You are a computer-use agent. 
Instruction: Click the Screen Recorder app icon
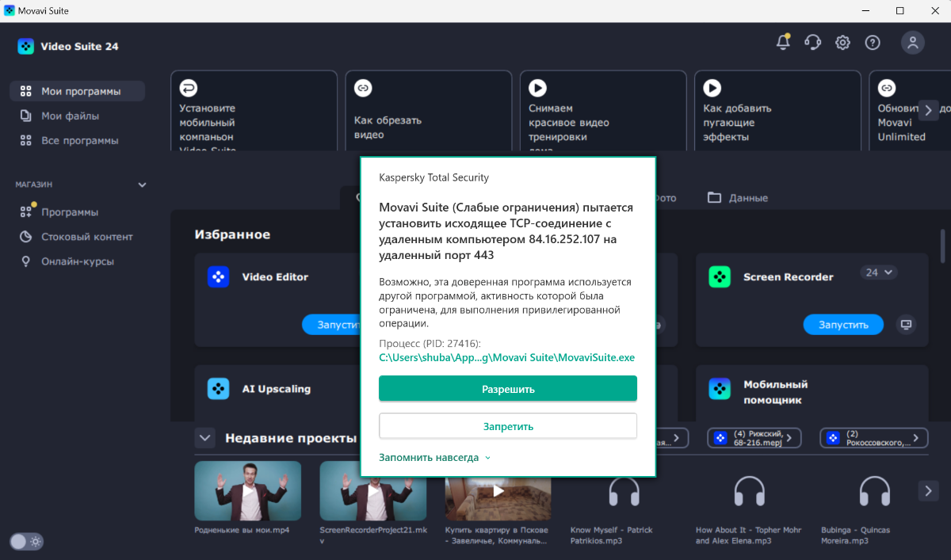pos(720,276)
